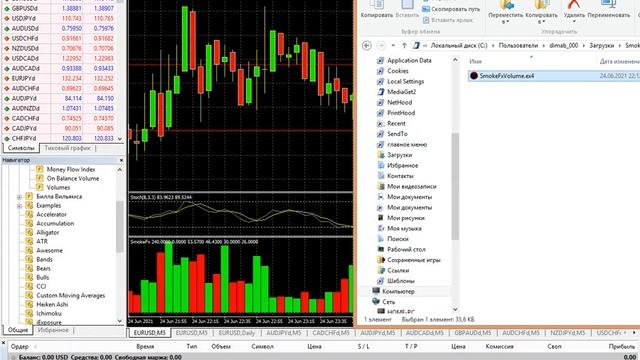Viewport: 640px width, 360px height.
Task: Select ATR indicator in Navigator
Action: point(42,242)
